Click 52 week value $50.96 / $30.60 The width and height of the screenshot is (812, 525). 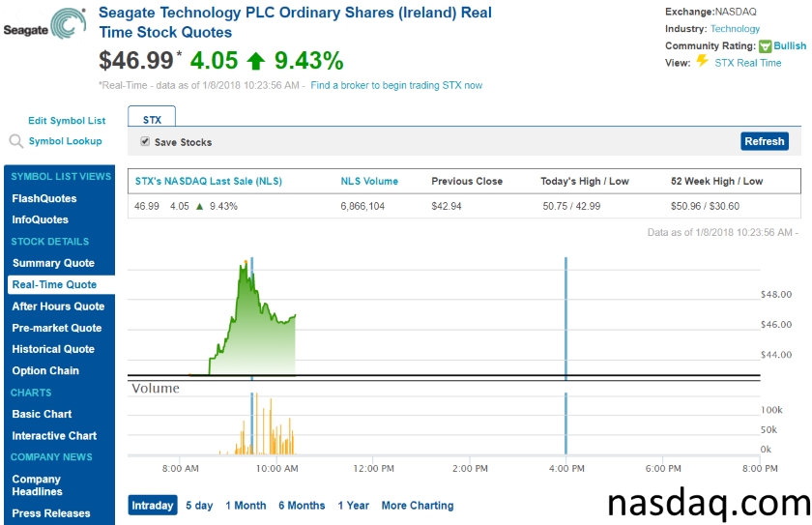click(706, 206)
